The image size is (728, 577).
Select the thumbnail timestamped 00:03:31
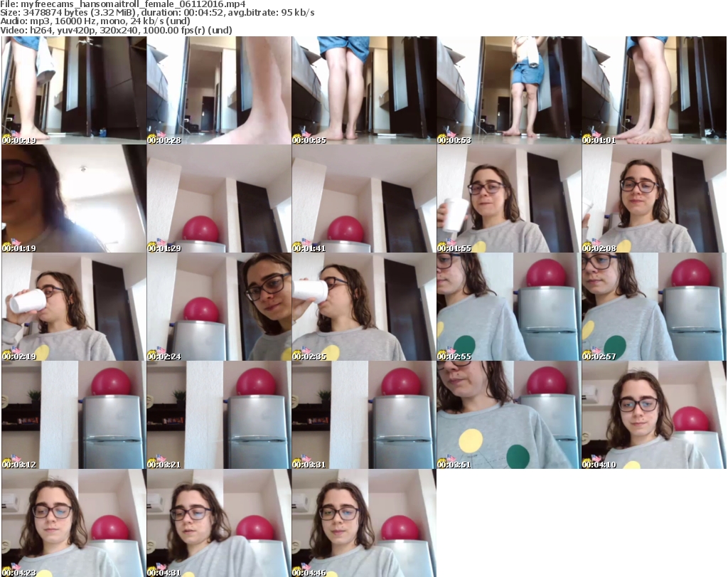click(364, 415)
